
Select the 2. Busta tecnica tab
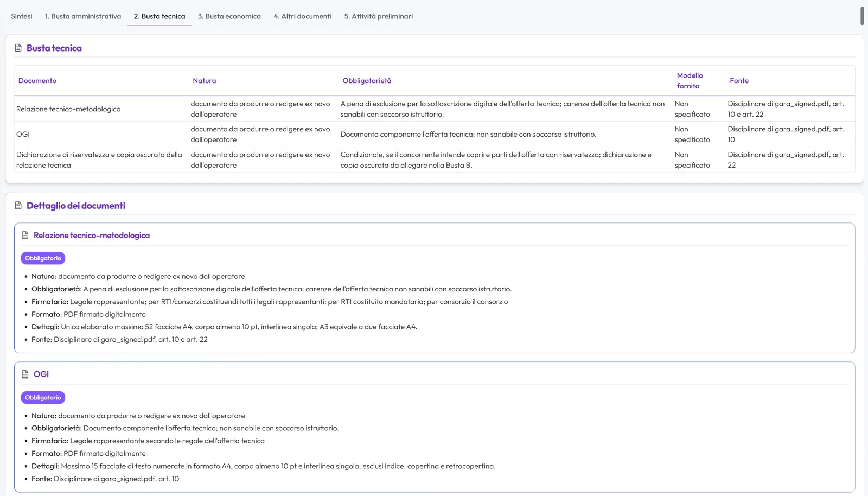pyautogui.click(x=159, y=16)
